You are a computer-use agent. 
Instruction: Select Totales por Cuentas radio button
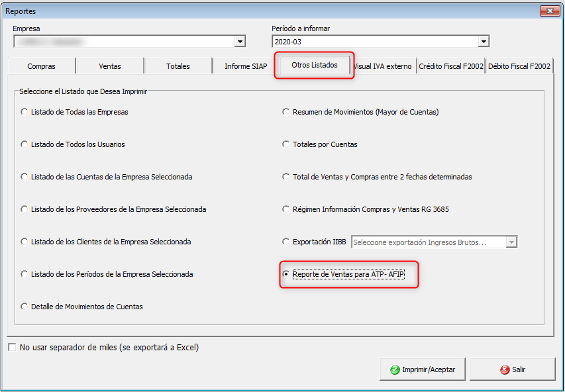[286, 144]
